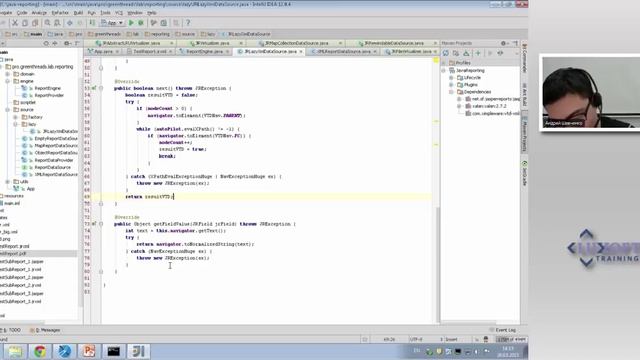The width and height of the screenshot is (640, 360).
Task: Open the Code menu
Action: 22,13
